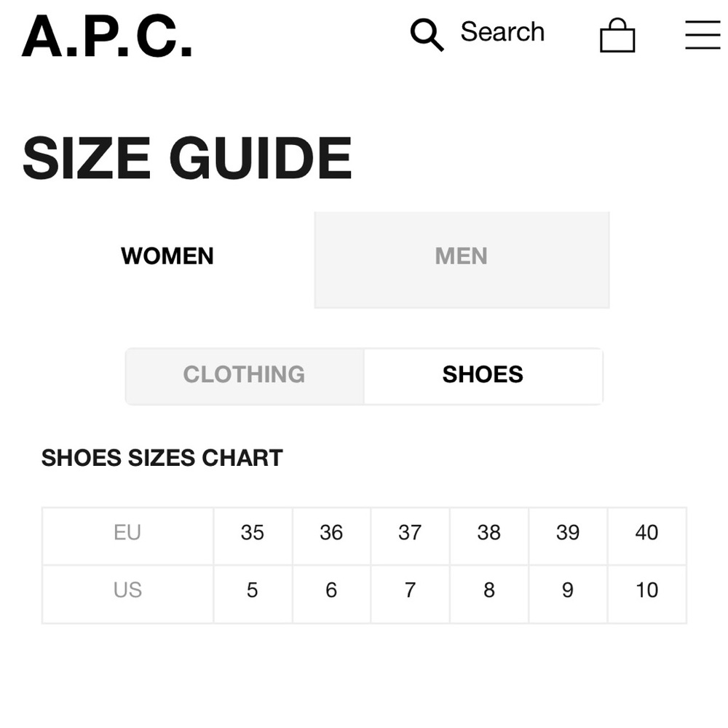Switch to the CLOTHING size chart

coord(244,375)
